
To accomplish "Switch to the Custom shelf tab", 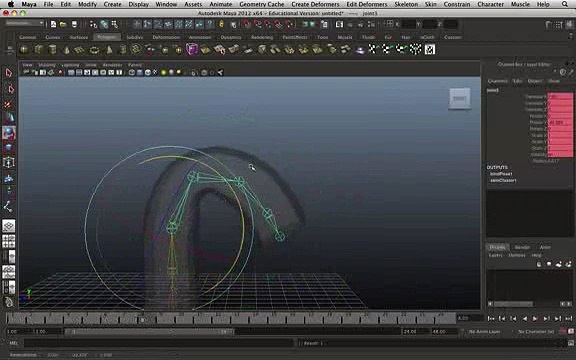I will coord(453,37).
